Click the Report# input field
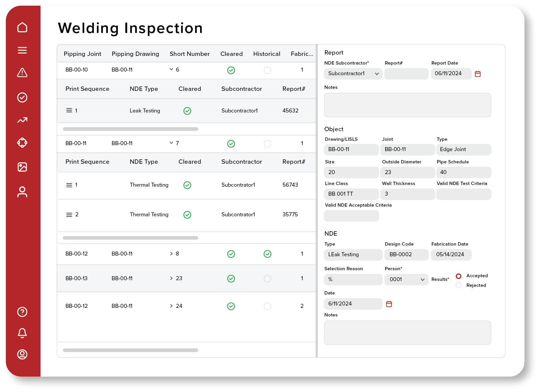This screenshot has width=540, height=392. point(406,74)
